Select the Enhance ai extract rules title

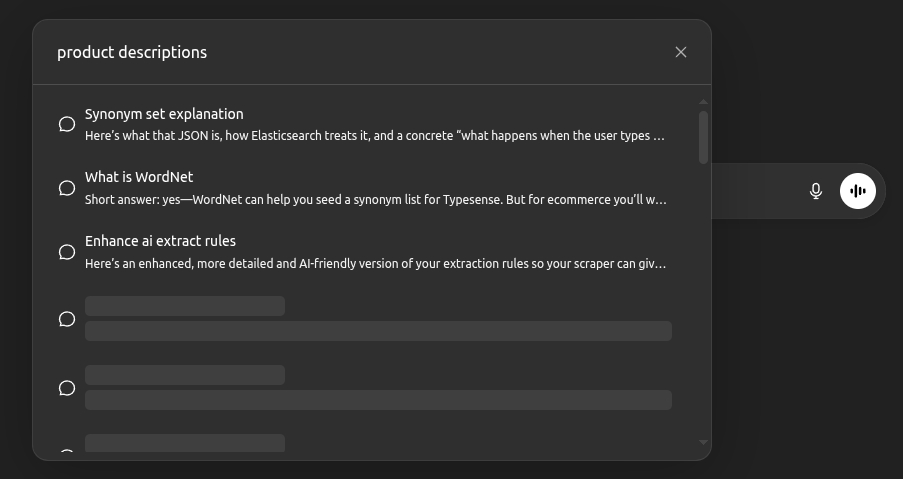pyautogui.click(x=160, y=241)
